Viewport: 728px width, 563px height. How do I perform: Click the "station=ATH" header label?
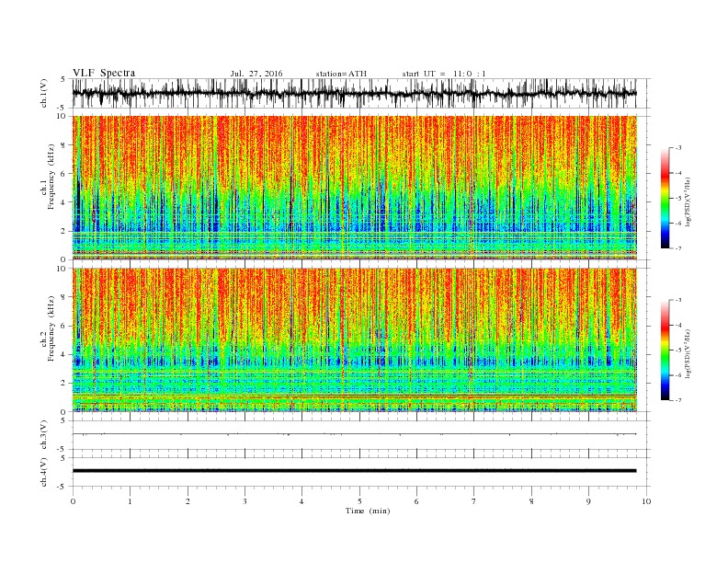point(341,74)
